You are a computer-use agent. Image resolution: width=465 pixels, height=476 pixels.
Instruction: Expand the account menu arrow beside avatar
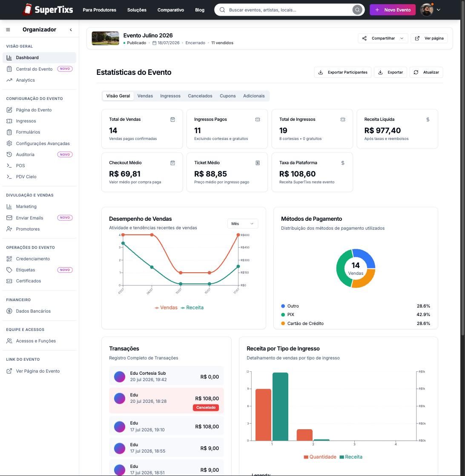pos(439,10)
